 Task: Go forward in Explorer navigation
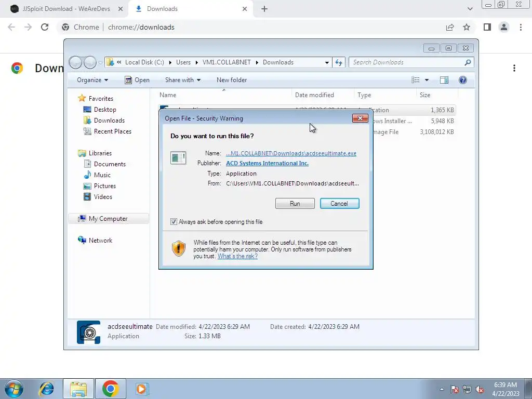[90, 62]
